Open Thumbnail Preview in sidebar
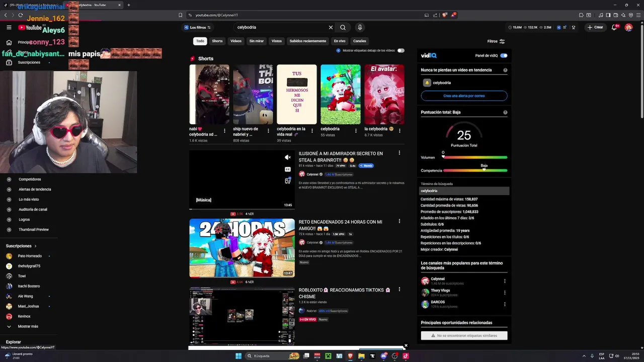The width and height of the screenshot is (644, 362). tap(34, 230)
